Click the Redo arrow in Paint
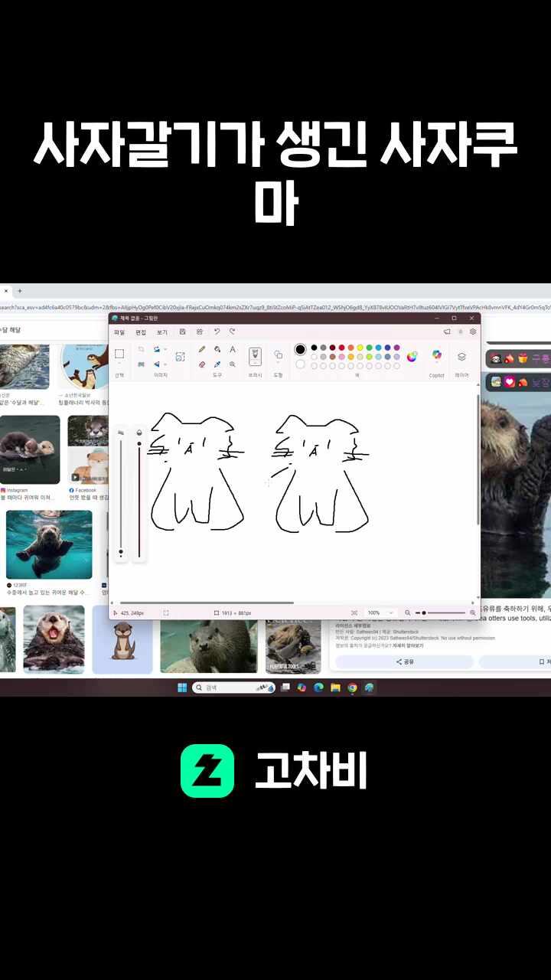The width and height of the screenshot is (551, 980). [232, 332]
